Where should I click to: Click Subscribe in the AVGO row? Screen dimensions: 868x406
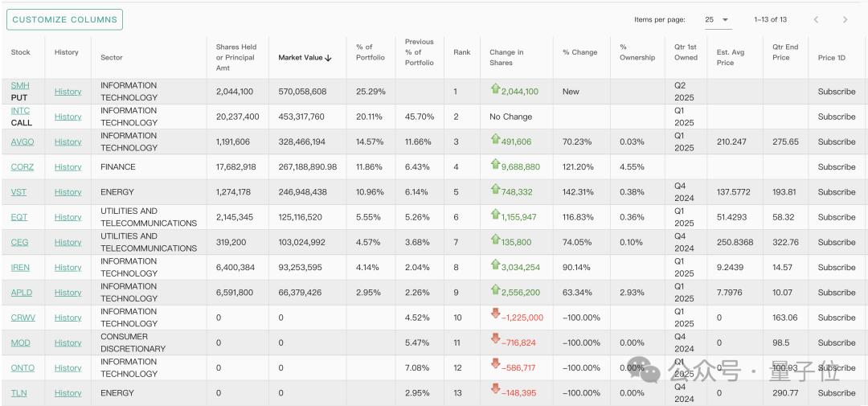point(837,141)
